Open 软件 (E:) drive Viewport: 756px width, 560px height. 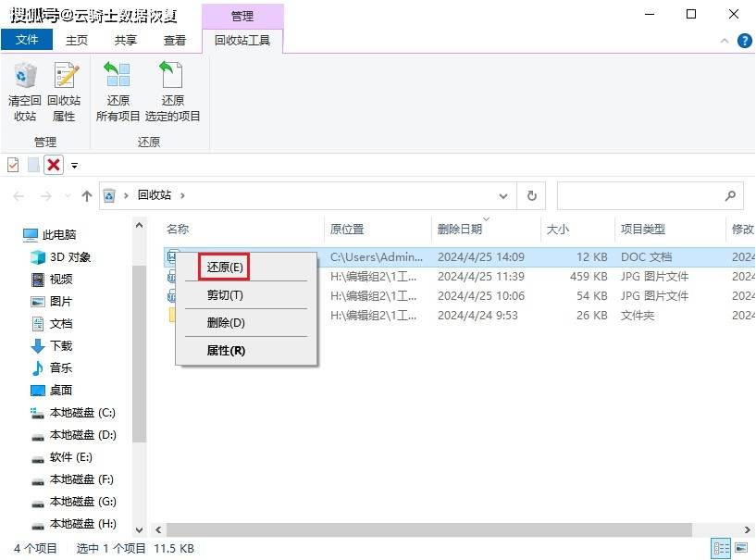[62, 457]
